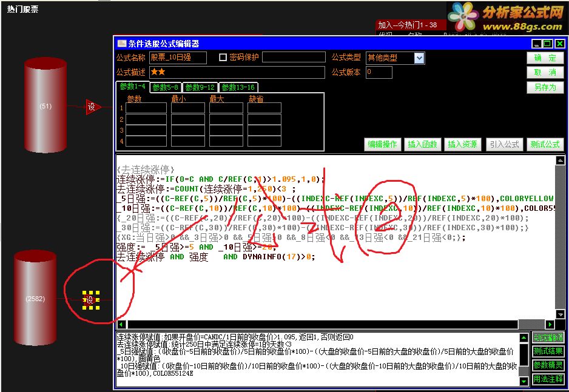Viewport: 569px width, 392px height.
Task: Open the 编辑操作 menu button
Action: [383, 145]
